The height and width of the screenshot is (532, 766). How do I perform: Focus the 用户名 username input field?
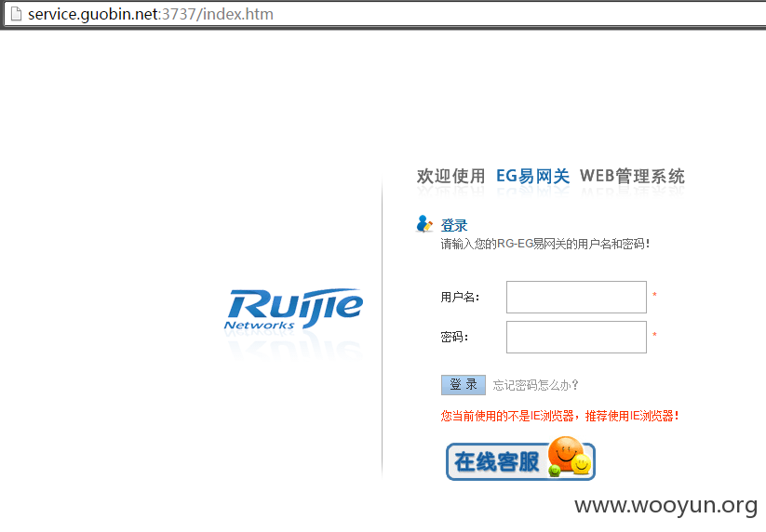576,297
